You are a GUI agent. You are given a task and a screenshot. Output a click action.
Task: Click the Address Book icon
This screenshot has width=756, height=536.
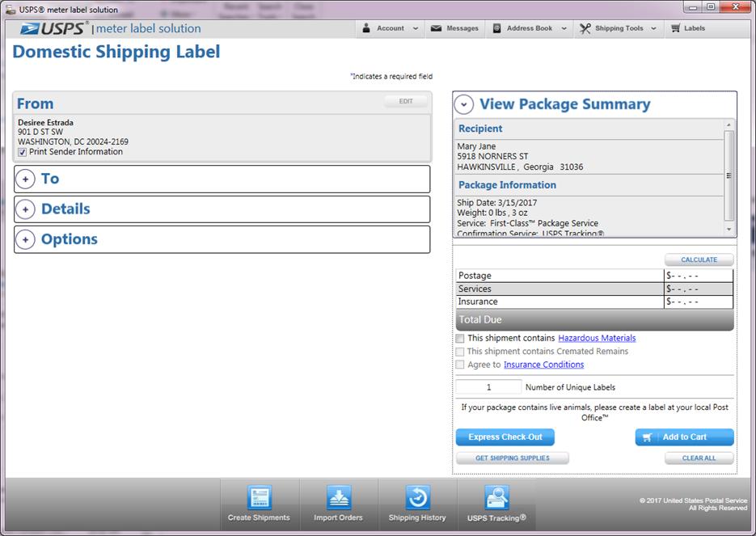(496, 28)
